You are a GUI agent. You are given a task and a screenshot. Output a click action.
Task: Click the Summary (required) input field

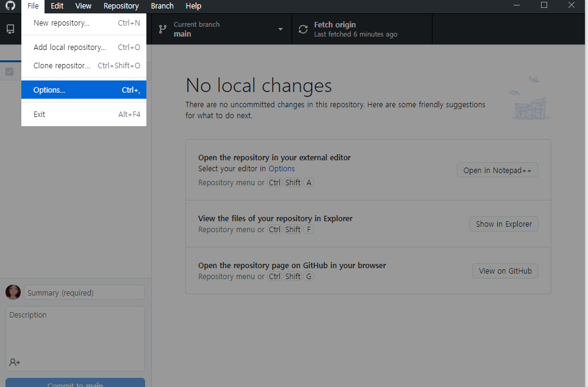click(84, 293)
